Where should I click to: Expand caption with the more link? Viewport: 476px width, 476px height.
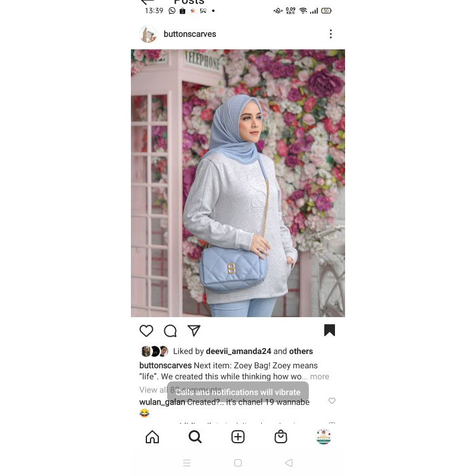(x=320, y=377)
